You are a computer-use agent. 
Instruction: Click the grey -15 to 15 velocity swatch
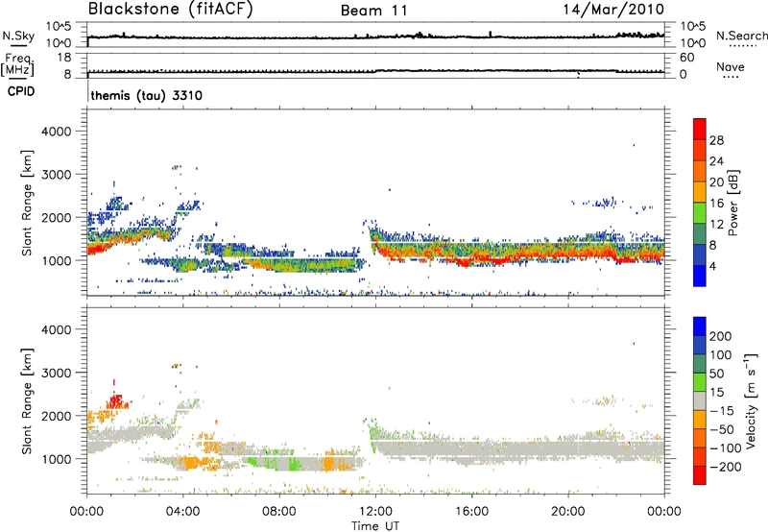pos(700,401)
